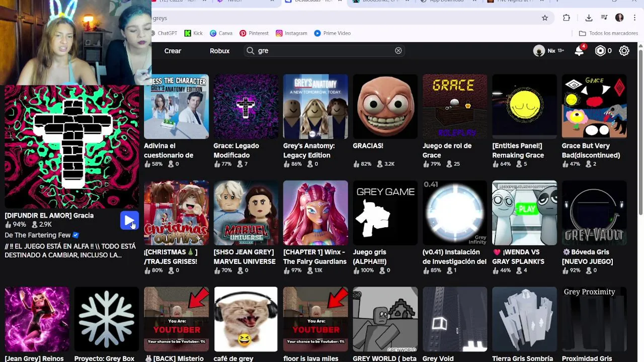Open the Chrome profile avatar
Viewport: 644px width, 362px height.
point(619,18)
